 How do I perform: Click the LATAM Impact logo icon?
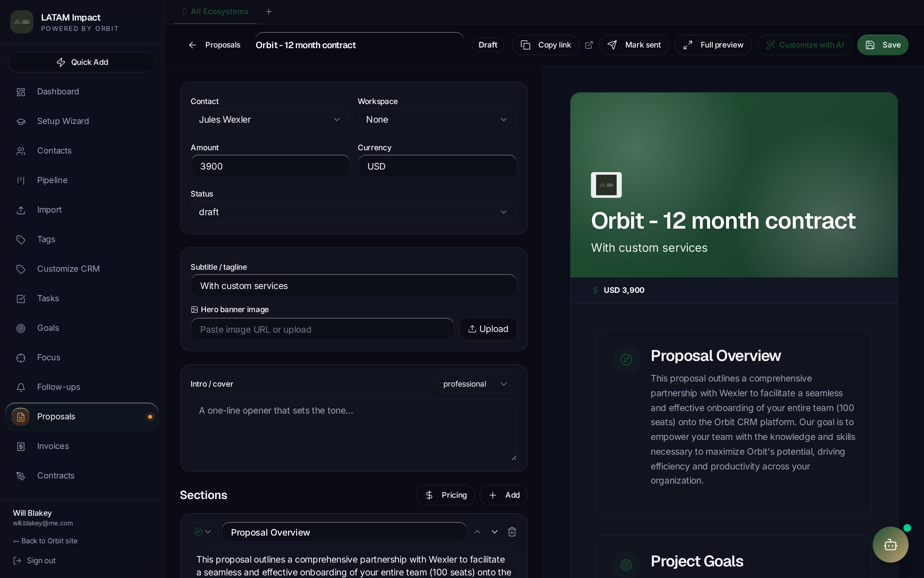click(x=22, y=22)
